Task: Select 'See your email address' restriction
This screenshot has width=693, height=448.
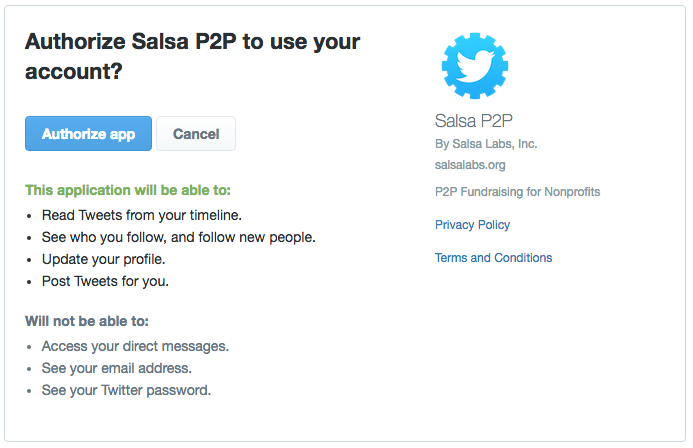Action: (117, 368)
